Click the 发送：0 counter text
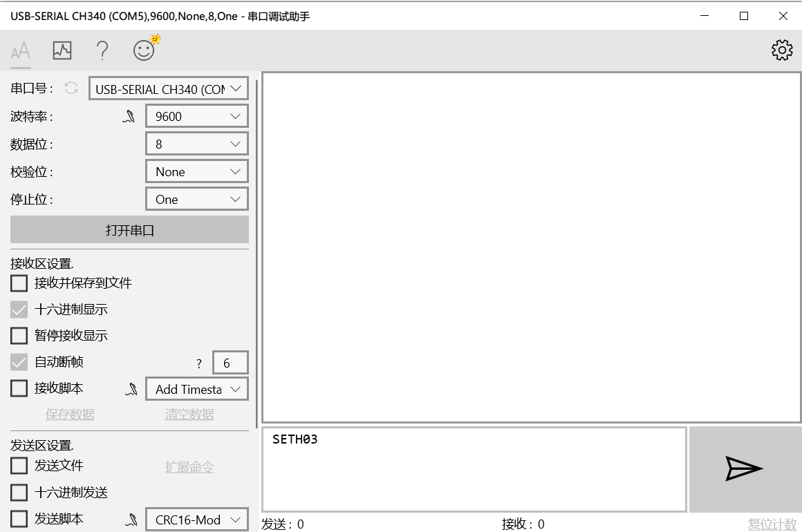 pos(282,524)
